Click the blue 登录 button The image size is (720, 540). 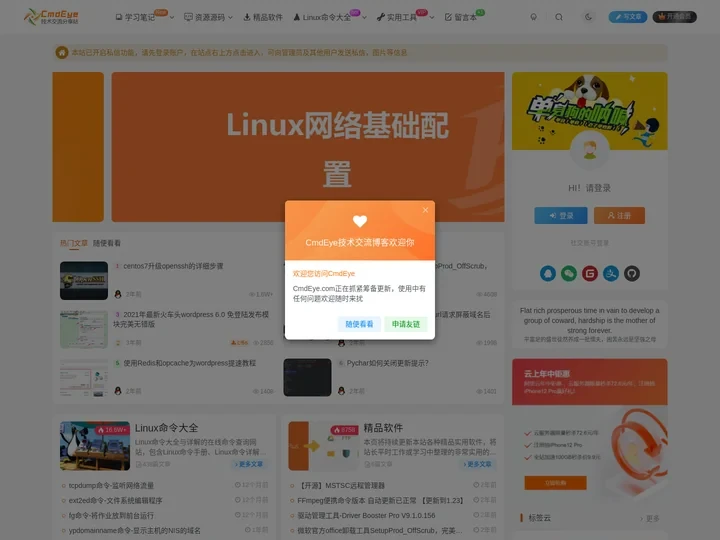point(561,215)
